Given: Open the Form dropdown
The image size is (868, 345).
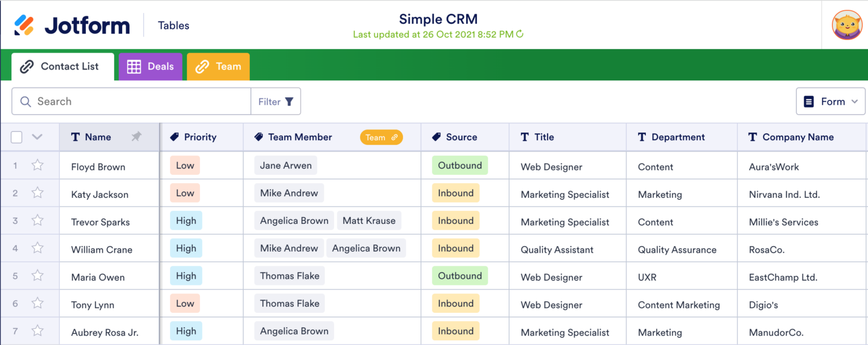Looking at the screenshot, I should pyautogui.click(x=830, y=101).
